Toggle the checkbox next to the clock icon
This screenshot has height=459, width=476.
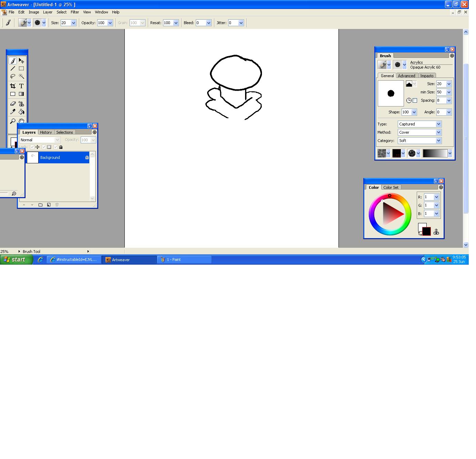pyautogui.click(x=415, y=100)
